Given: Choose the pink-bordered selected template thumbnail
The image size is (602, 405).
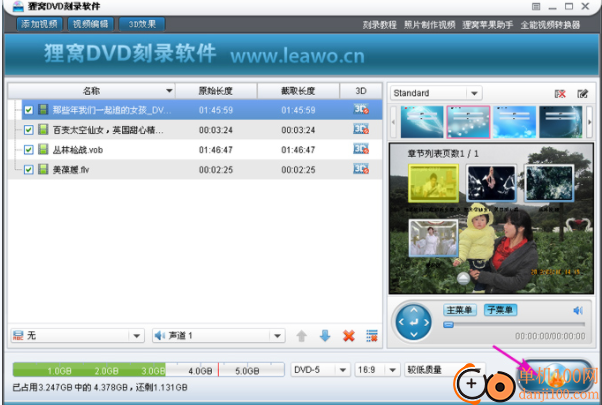Looking at the screenshot, I should click(468, 122).
